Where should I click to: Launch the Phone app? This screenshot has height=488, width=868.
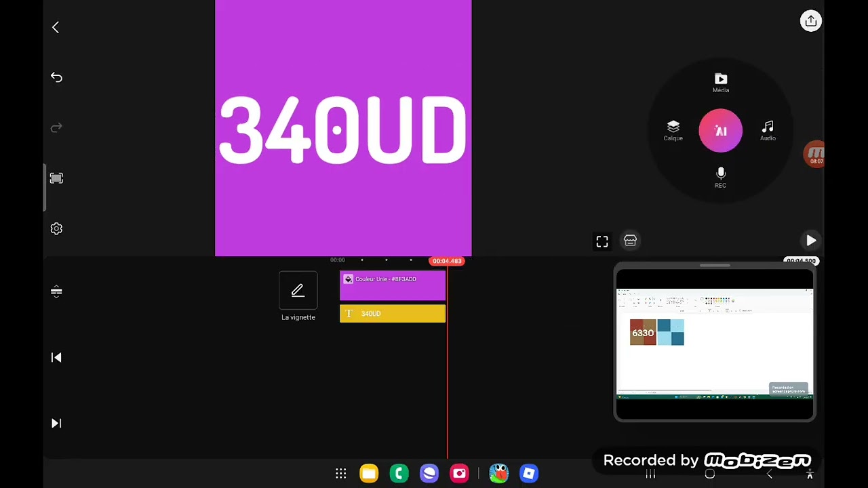(399, 474)
